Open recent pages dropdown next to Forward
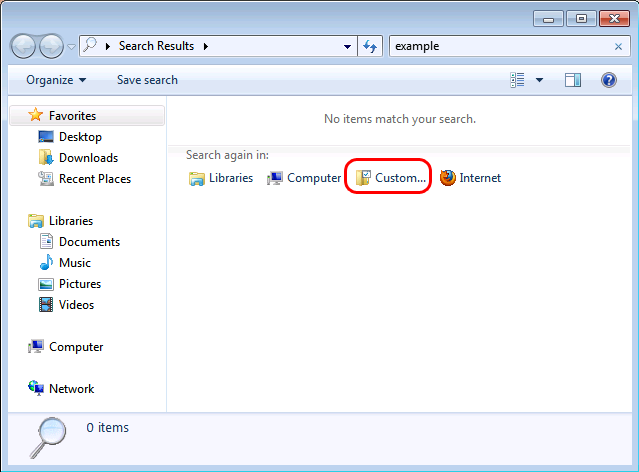This screenshot has height=472, width=639. coord(71,46)
